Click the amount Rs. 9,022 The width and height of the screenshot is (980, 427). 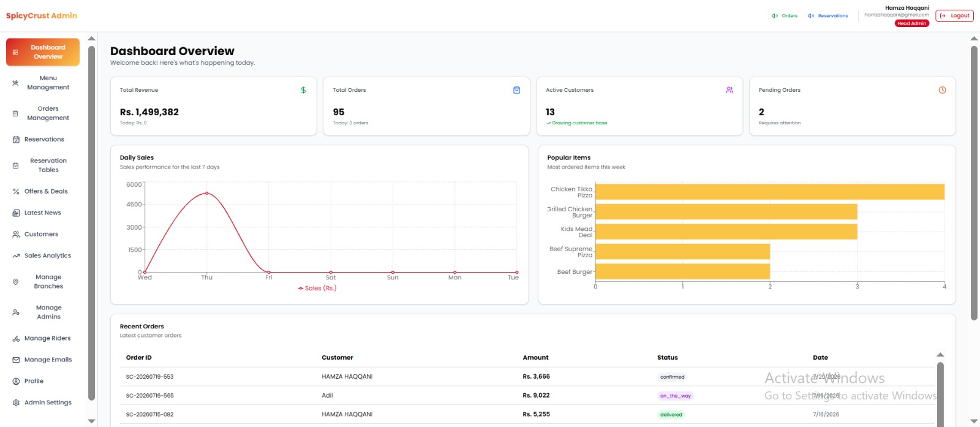pyautogui.click(x=536, y=396)
